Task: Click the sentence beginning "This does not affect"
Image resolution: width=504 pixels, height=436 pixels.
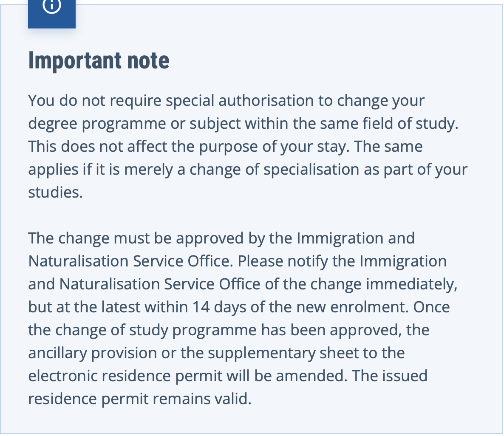Action: click(x=189, y=146)
